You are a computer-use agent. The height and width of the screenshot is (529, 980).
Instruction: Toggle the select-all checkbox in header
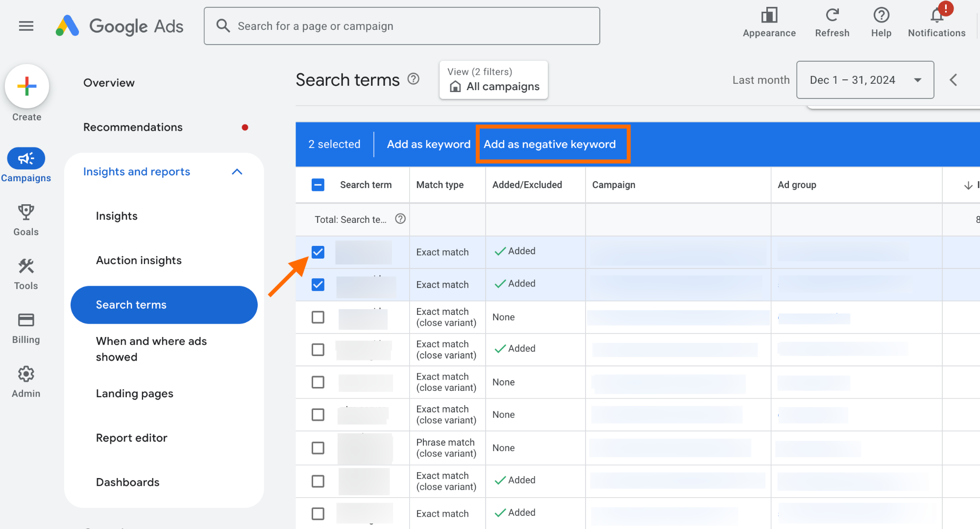(x=318, y=185)
